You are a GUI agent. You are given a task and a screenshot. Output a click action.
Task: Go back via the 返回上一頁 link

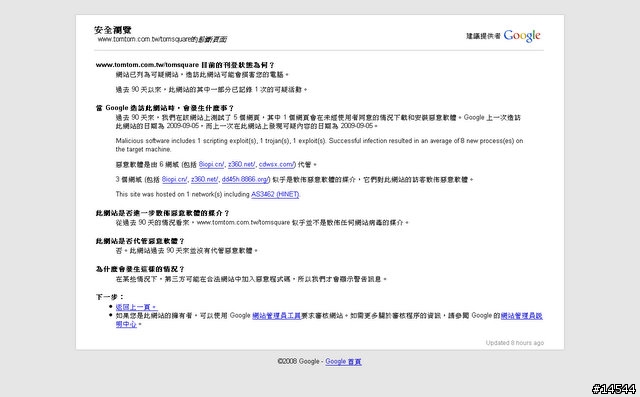click(136, 307)
